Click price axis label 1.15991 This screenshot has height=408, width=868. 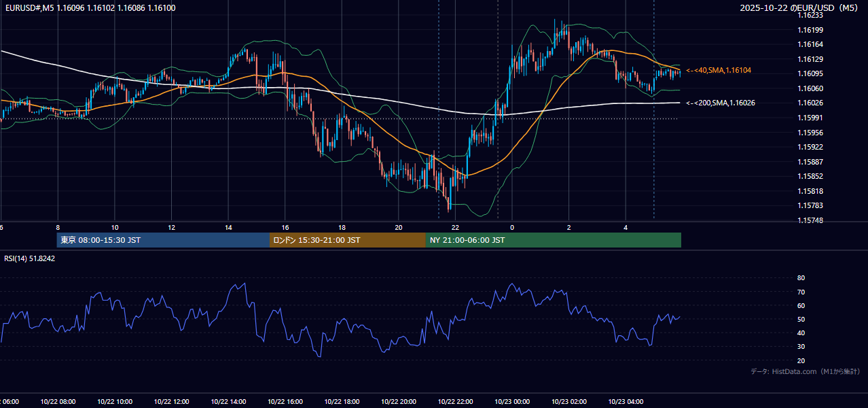coord(810,118)
